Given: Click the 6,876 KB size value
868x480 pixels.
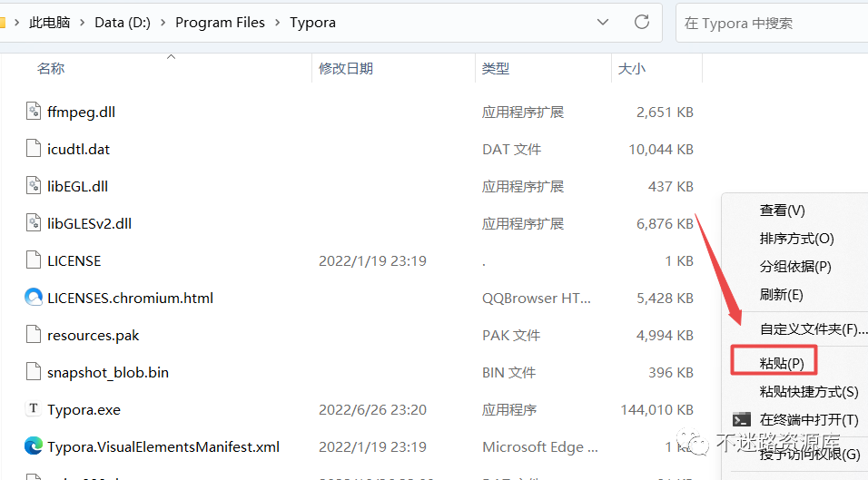Looking at the screenshot, I should (x=665, y=223).
